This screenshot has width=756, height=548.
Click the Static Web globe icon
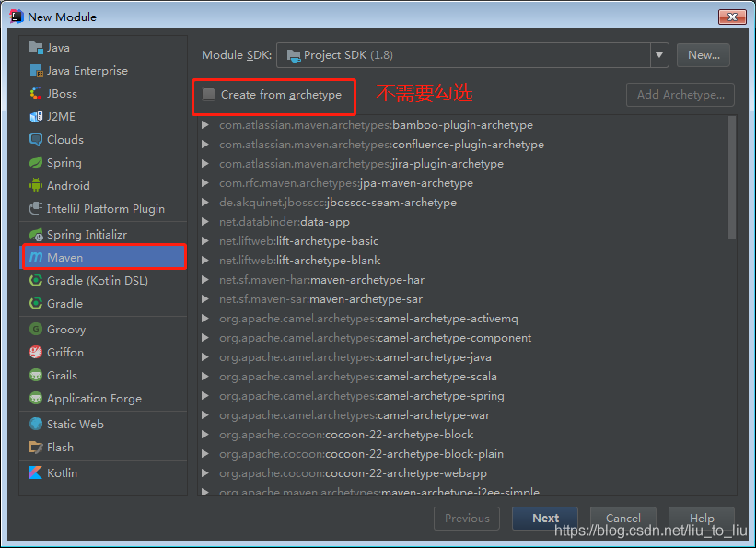(36, 424)
